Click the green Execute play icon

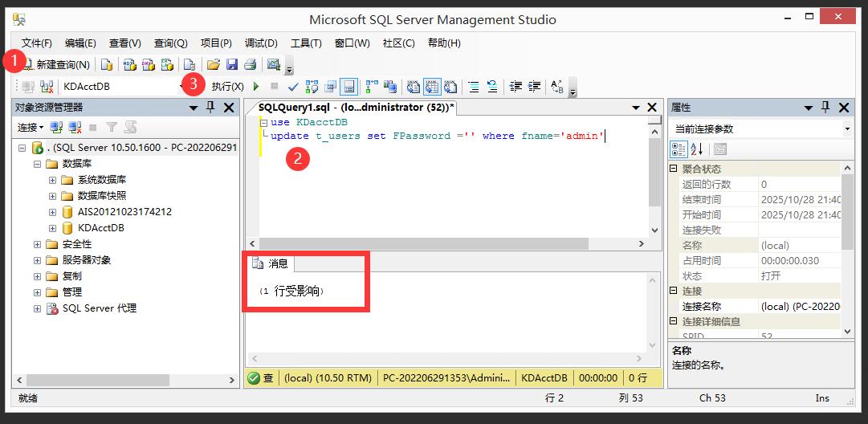[x=256, y=87]
